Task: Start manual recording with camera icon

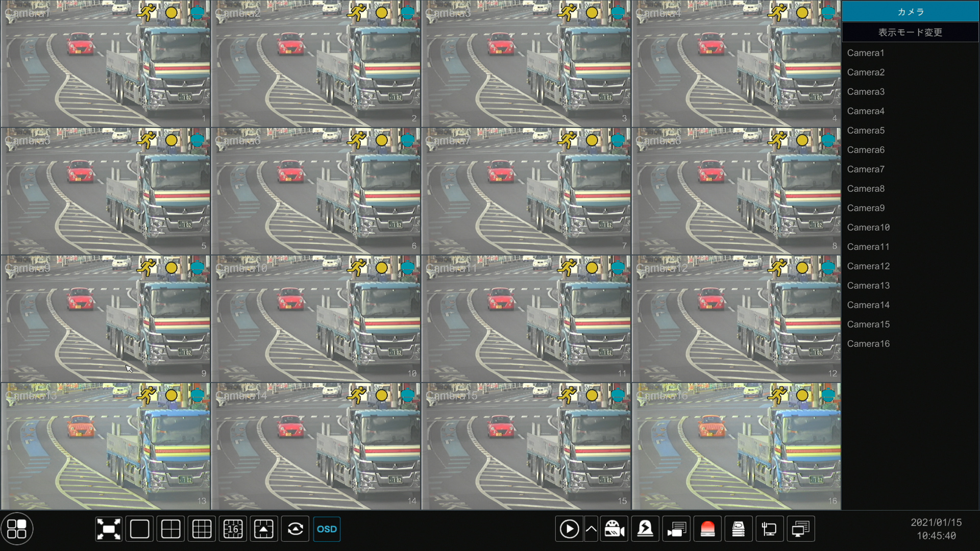Action: [615, 529]
